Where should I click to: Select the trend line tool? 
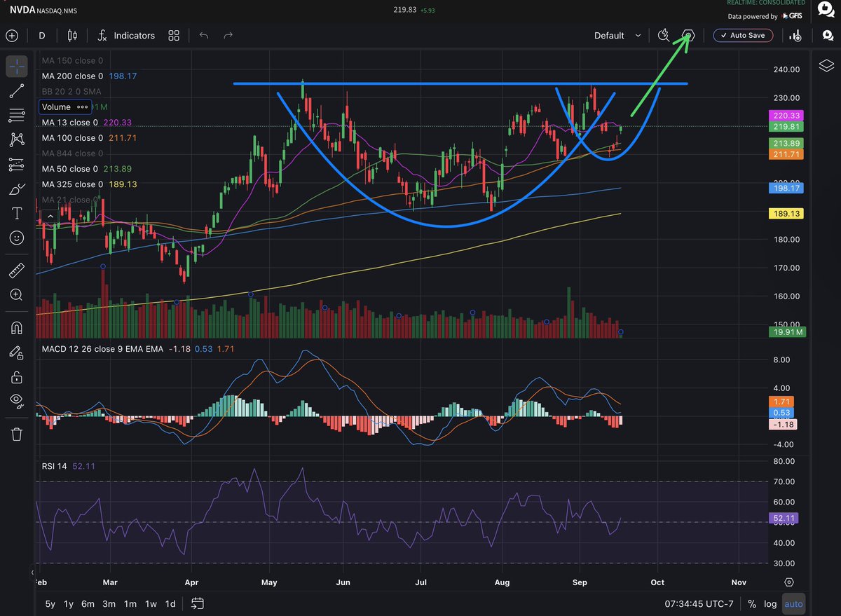(x=17, y=91)
